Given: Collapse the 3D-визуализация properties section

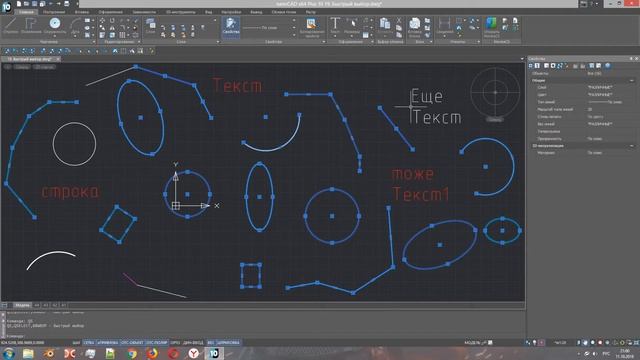Looking at the screenshot, I should (x=631, y=146).
